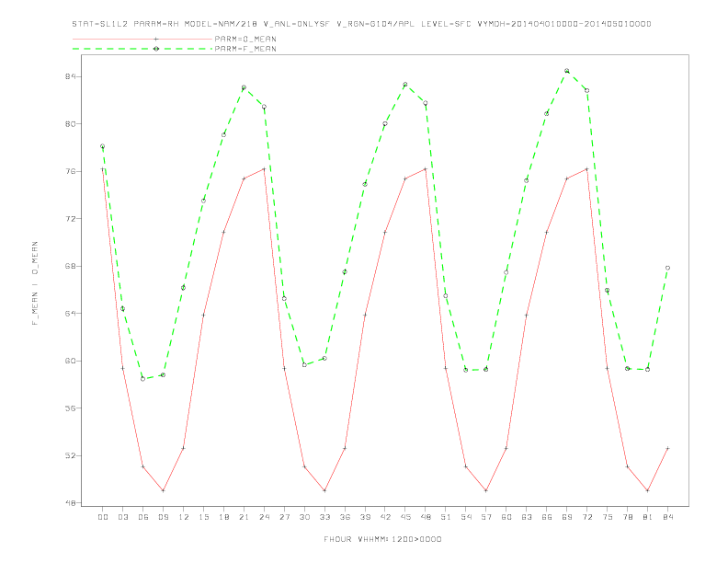This screenshot has width=728, height=563.
Task: Click y-axis tick label 52
Action: (x=70, y=455)
